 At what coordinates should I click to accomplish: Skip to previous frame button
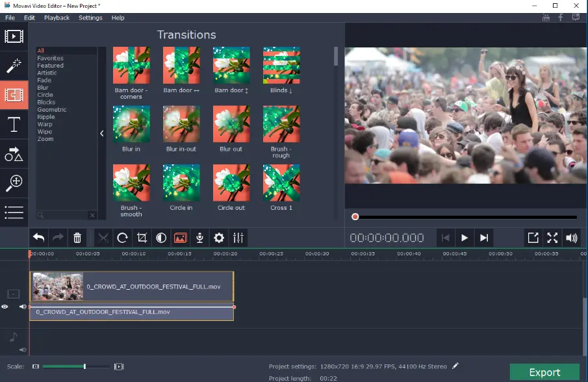445,238
